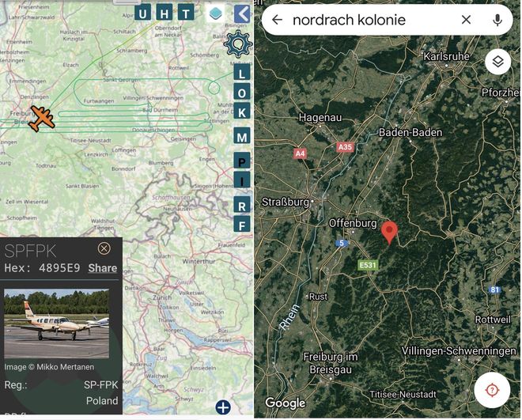The width and height of the screenshot is (522, 420).
Task: Click the Share link beside the Hex code
Action: (x=103, y=268)
